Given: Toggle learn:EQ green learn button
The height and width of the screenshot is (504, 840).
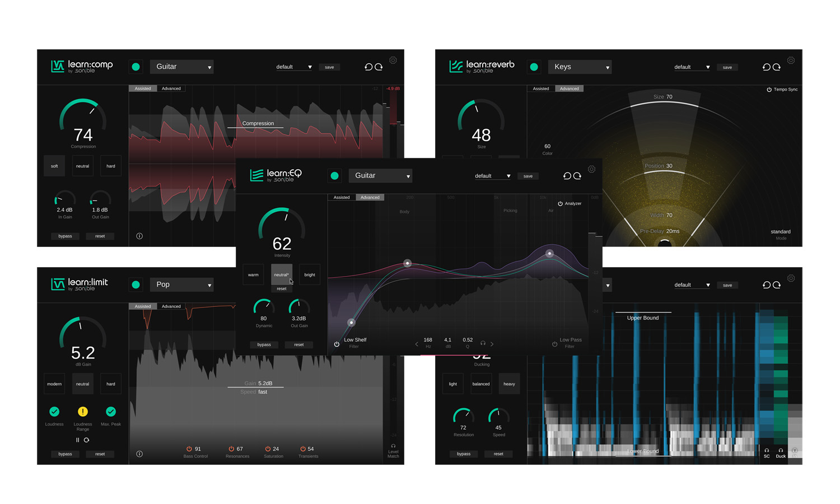Looking at the screenshot, I should [334, 176].
